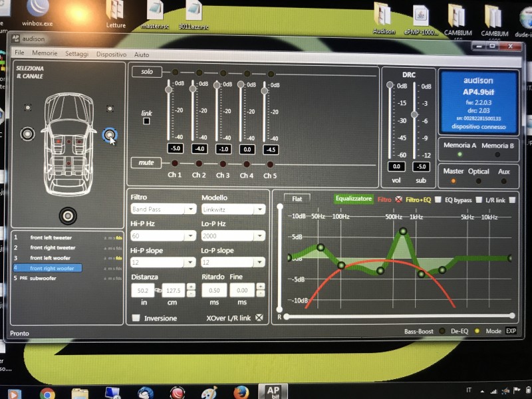Open the File menu
This screenshot has width=532, height=399.
[x=19, y=53]
